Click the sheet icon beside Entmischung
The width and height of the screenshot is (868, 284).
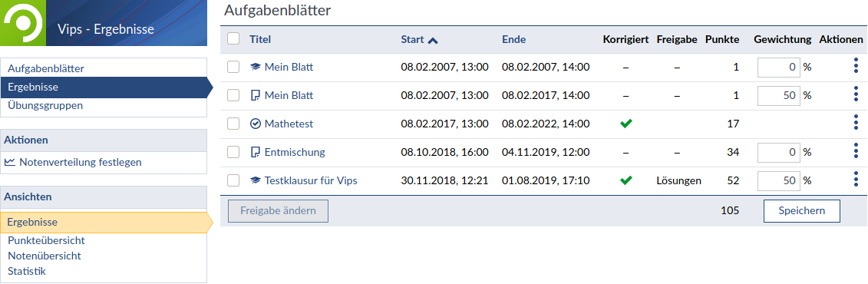tap(255, 152)
